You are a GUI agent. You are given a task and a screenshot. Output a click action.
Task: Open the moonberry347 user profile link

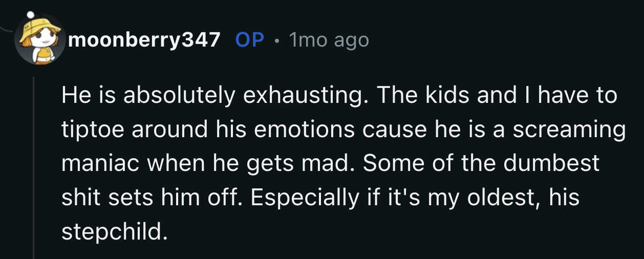[x=144, y=39]
